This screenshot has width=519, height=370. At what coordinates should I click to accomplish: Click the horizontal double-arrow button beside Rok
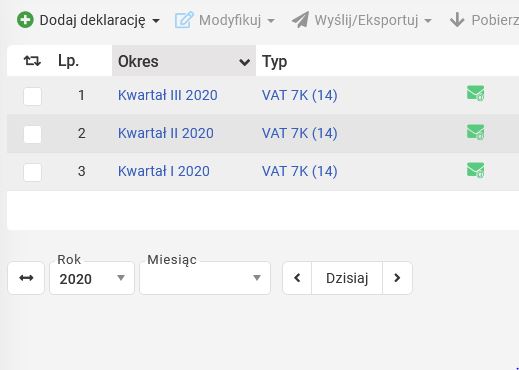pyautogui.click(x=26, y=278)
